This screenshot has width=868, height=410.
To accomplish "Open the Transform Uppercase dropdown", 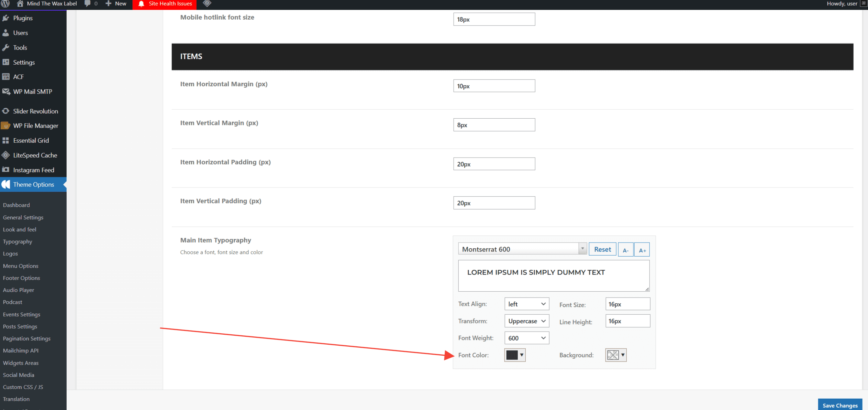I will tap(526, 321).
